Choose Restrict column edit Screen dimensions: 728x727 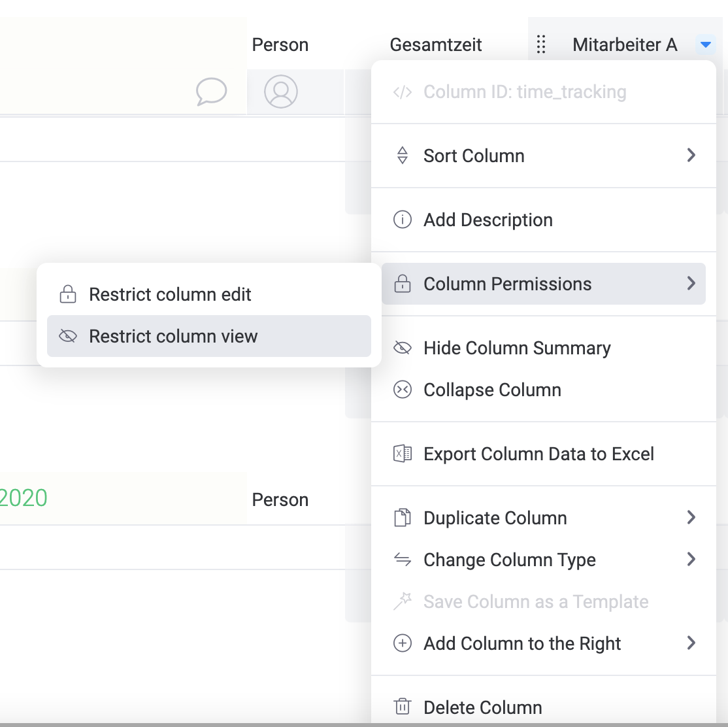(170, 294)
